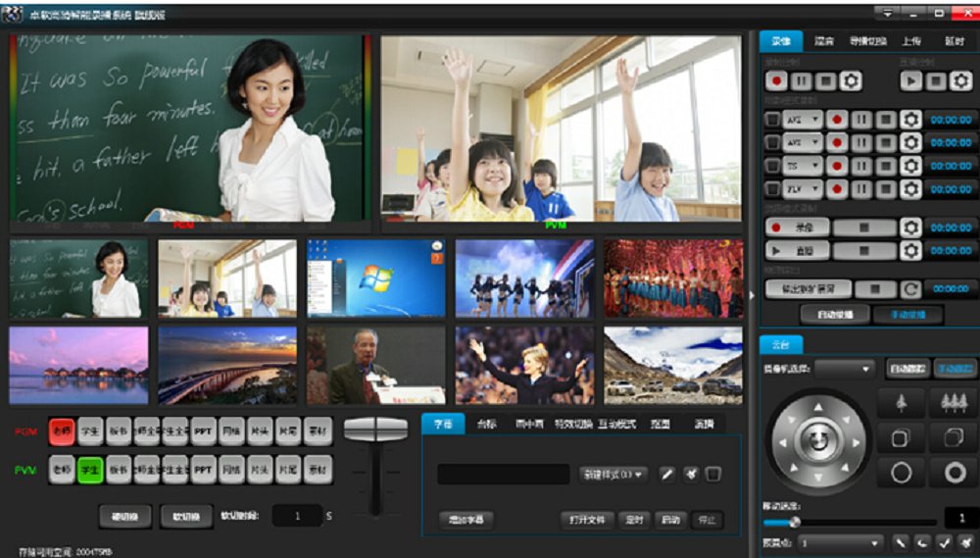
Task: Open the second tab beside the subtitle tab
Action: pyautogui.click(x=486, y=424)
